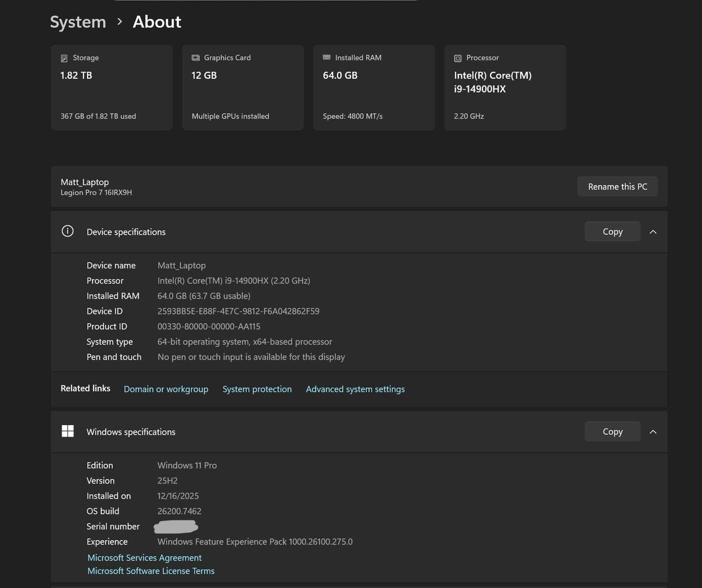Image resolution: width=702 pixels, height=588 pixels.
Task: Open Advanced system settings link
Action: (x=355, y=389)
